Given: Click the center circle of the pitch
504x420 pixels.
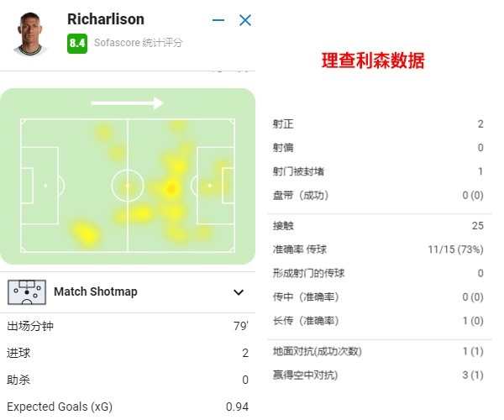Looking at the screenshot, I should 128,186.
